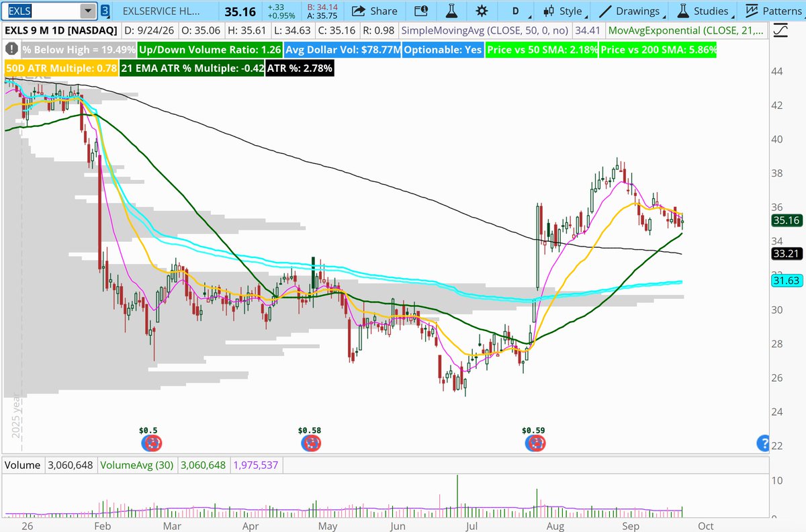Viewport: 806px width, 532px height.
Task: Click the Studies flask icon
Action: (x=683, y=11)
